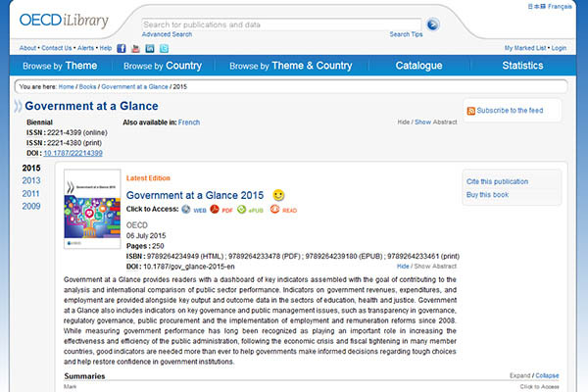Click the orange RSS feed icon
This screenshot has height=392, width=588.
click(471, 111)
